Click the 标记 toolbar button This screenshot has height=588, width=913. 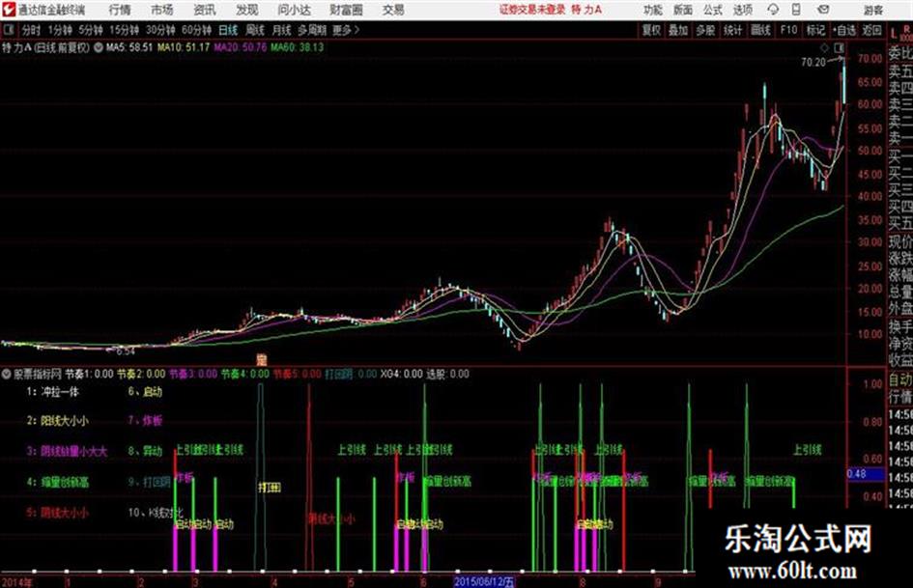(x=815, y=30)
